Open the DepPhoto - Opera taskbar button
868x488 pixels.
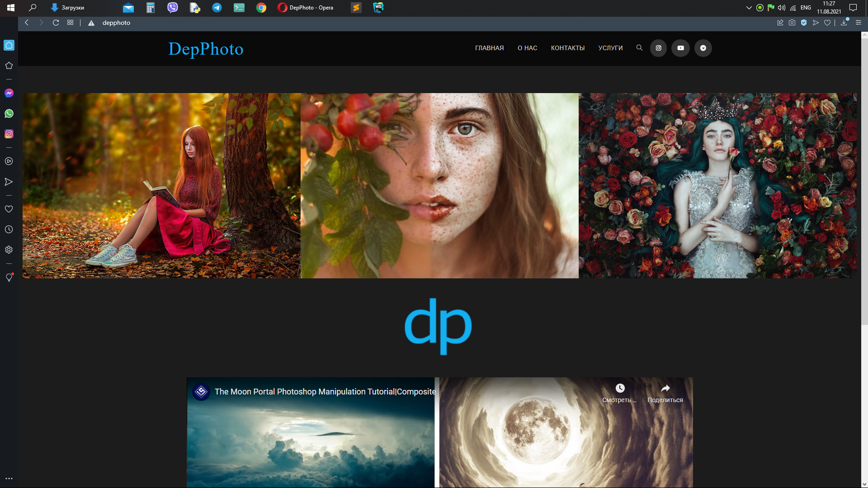(306, 8)
